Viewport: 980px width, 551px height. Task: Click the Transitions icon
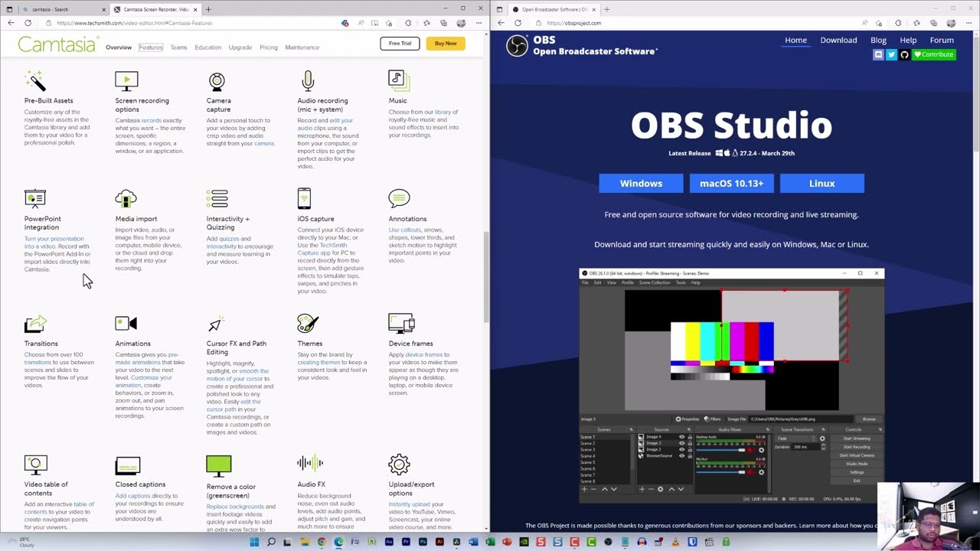(35, 324)
